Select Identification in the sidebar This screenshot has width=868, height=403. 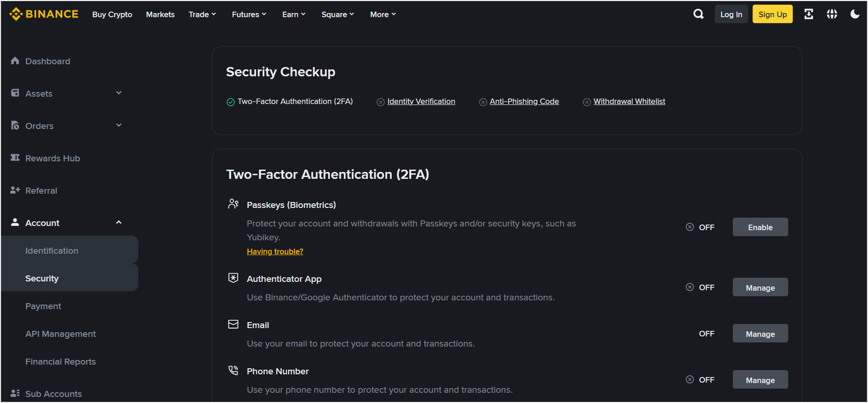point(52,250)
